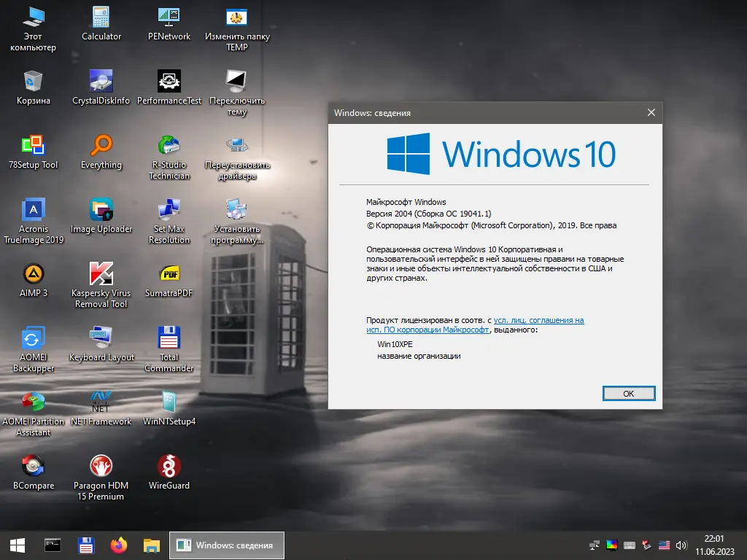Launch PENetwork from the desktop
747x560 pixels.
[169, 18]
